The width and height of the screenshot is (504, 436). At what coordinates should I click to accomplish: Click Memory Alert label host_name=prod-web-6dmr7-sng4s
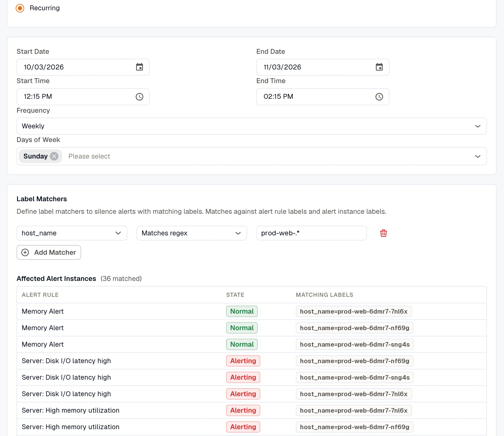coord(355,344)
